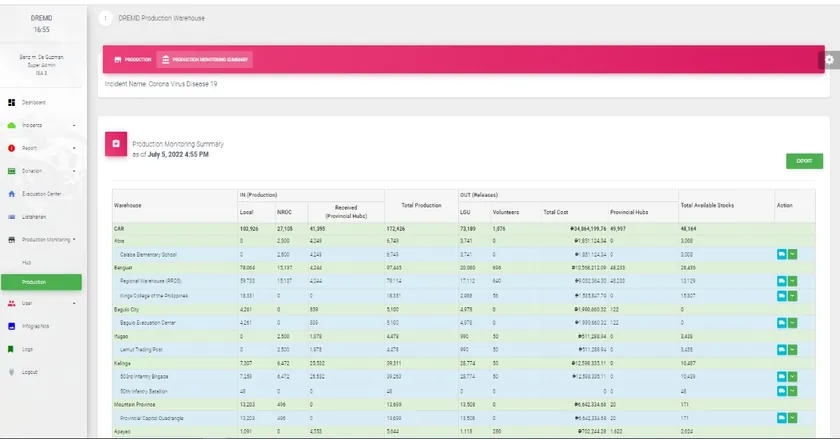Image resolution: width=840 pixels, height=439 pixels.
Task: Open the Dashboard icon in sidebar
Action: click(x=11, y=102)
